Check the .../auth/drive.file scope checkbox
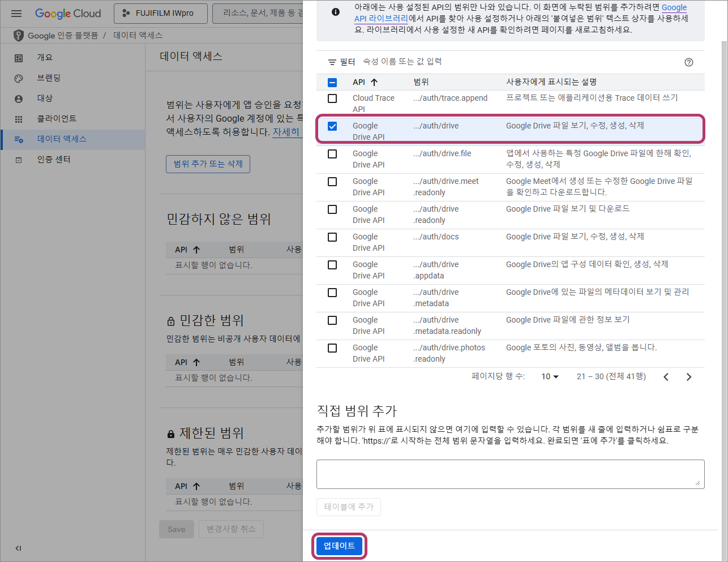 pyautogui.click(x=332, y=154)
